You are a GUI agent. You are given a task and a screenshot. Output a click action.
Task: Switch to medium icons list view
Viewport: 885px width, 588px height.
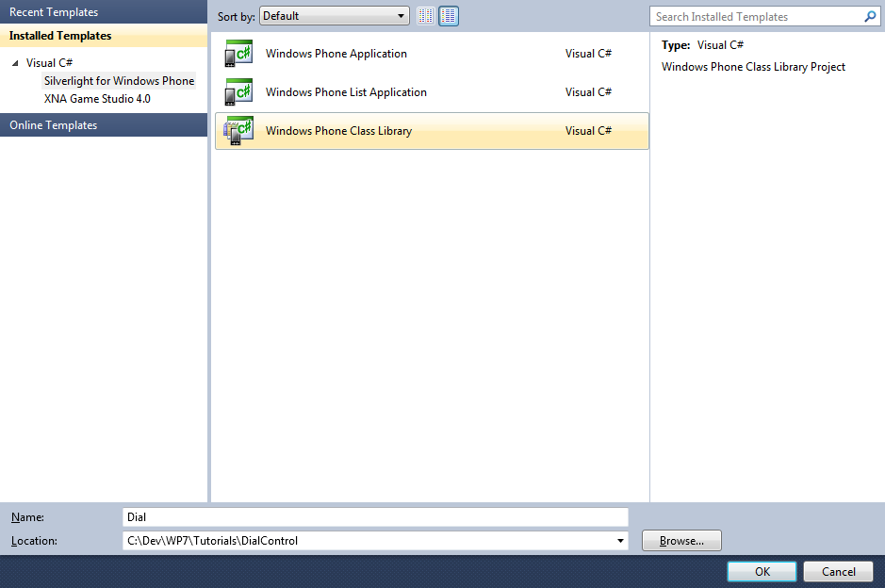click(449, 16)
